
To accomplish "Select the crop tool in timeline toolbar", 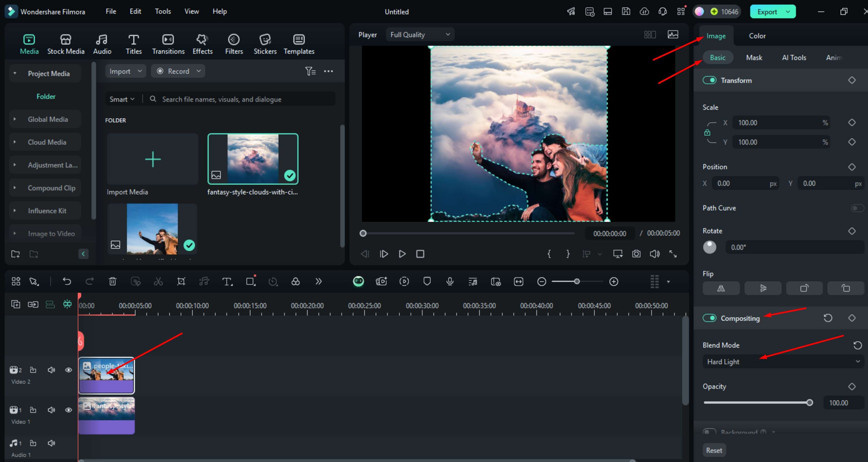I will click(181, 281).
